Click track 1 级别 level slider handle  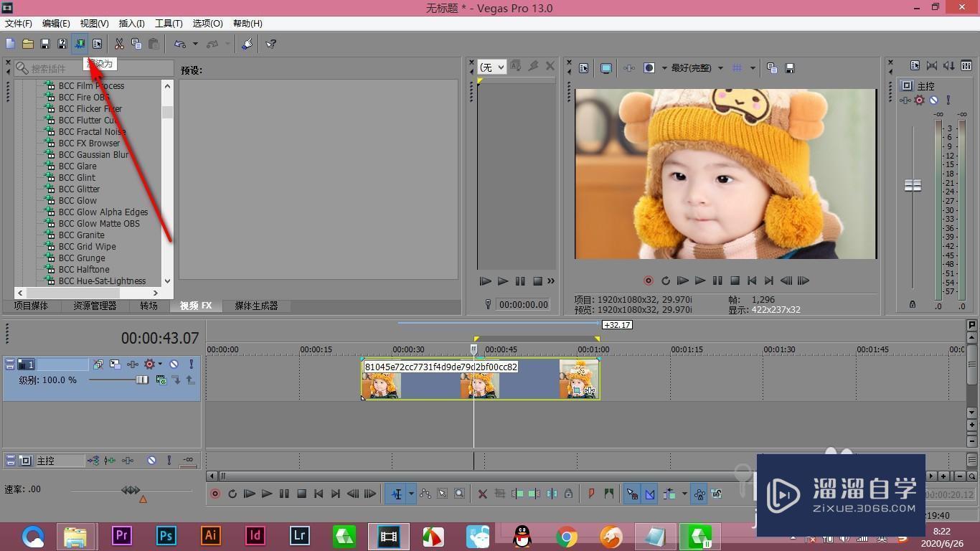pos(142,380)
